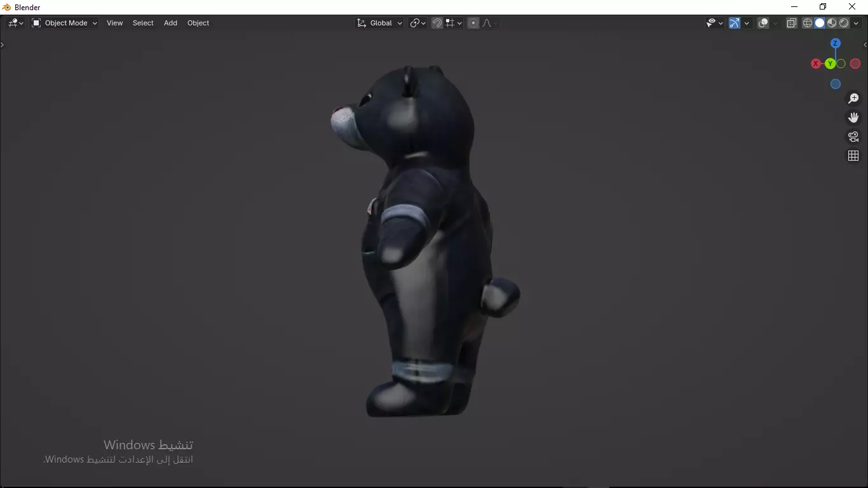Click the negative Z blue circle on gizmo

coord(836,84)
